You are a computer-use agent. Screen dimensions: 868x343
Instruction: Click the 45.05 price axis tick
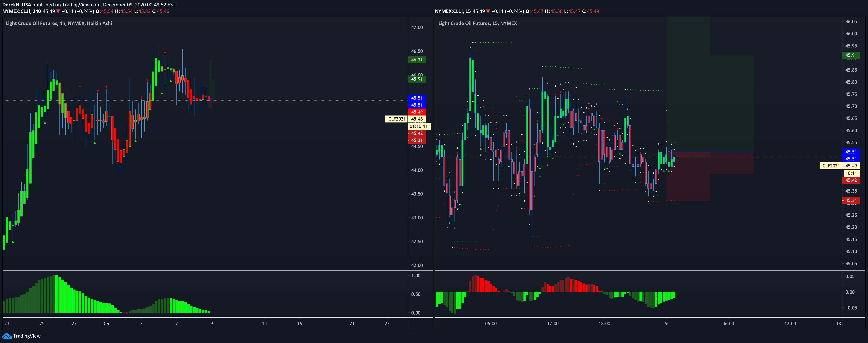click(x=851, y=264)
